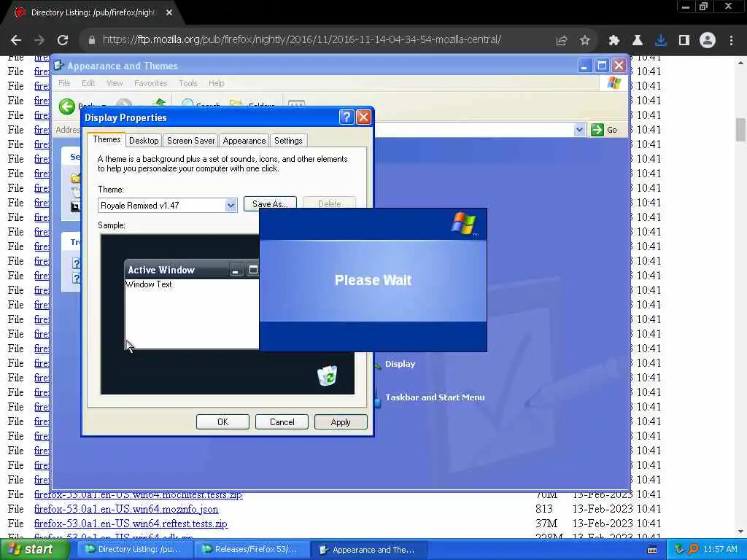Switch to the Desktop tab
The width and height of the screenshot is (747, 560).
[x=144, y=141]
